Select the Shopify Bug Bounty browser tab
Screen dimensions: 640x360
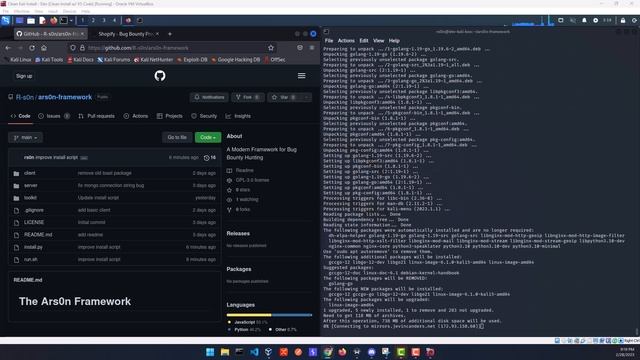click(126, 34)
